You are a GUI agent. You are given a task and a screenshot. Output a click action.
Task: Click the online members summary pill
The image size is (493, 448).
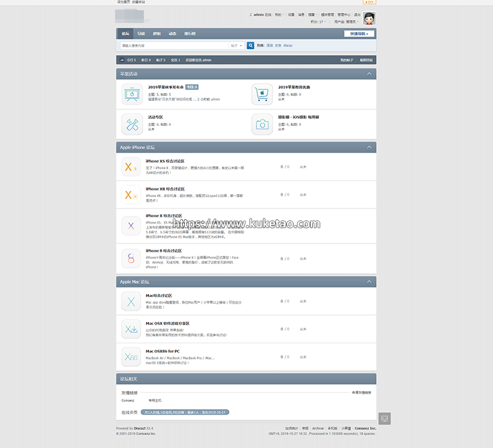185,412
